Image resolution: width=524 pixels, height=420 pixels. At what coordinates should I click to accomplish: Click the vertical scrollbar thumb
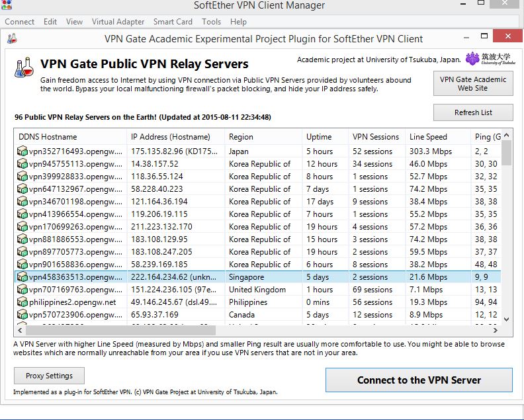coord(507,153)
